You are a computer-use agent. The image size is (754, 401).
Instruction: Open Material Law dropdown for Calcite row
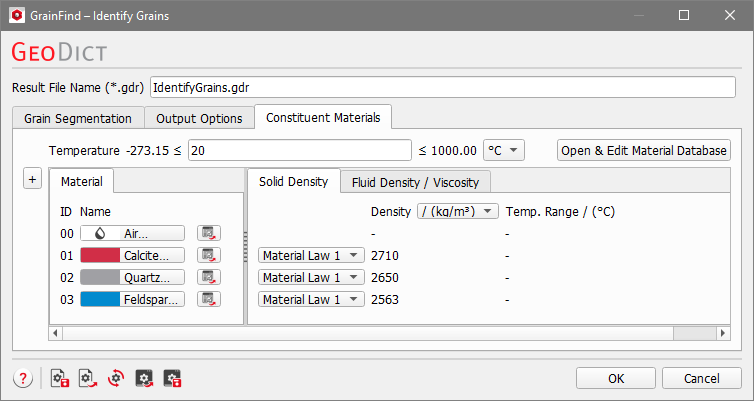(x=311, y=255)
